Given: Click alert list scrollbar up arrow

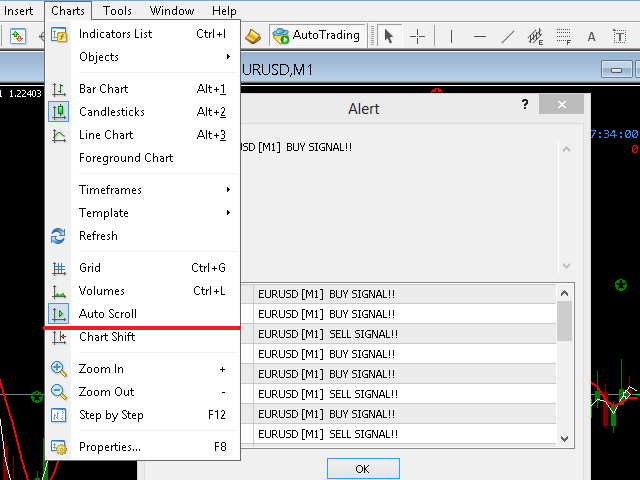Looking at the screenshot, I should pos(564,293).
